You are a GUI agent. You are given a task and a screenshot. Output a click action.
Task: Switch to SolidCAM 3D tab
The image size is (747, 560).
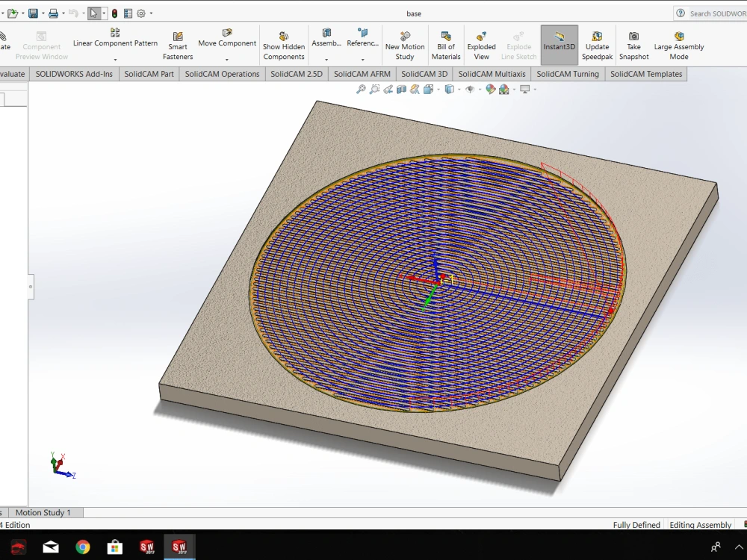(x=424, y=74)
